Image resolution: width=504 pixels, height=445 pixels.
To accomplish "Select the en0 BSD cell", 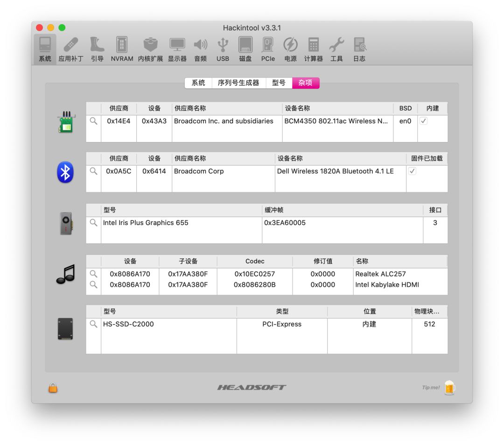I will click(x=406, y=121).
